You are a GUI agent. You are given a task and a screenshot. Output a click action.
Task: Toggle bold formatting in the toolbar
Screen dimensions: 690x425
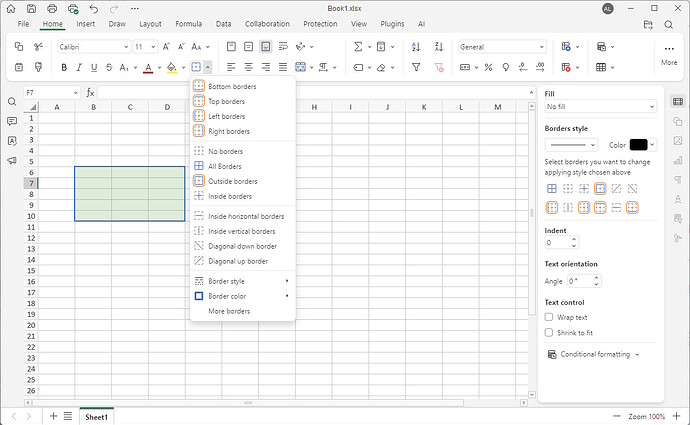tap(64, 67)
